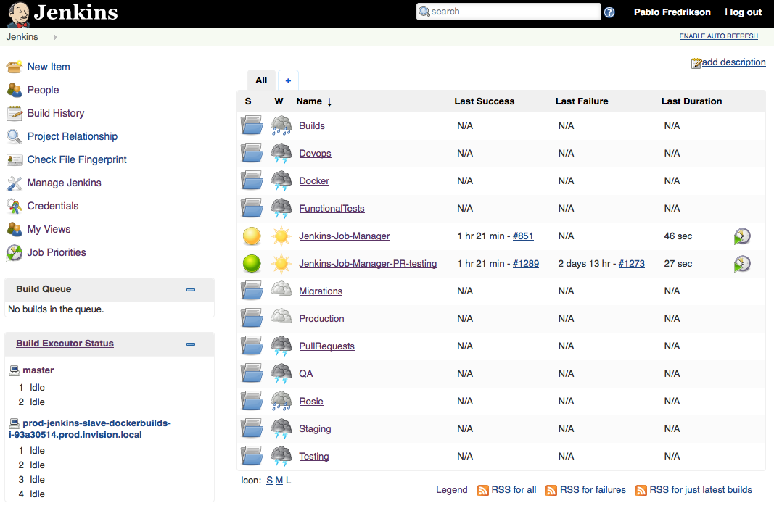Click the RSS for all feed icon

coord(483,490)
